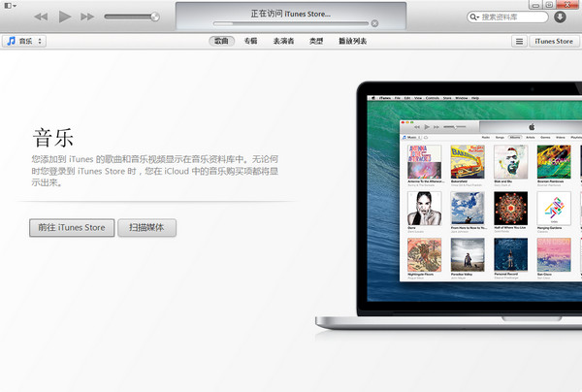This screenshot has width=582, height=392.
Task: Switch to the 类型 tab
Action: pos(316,41)
